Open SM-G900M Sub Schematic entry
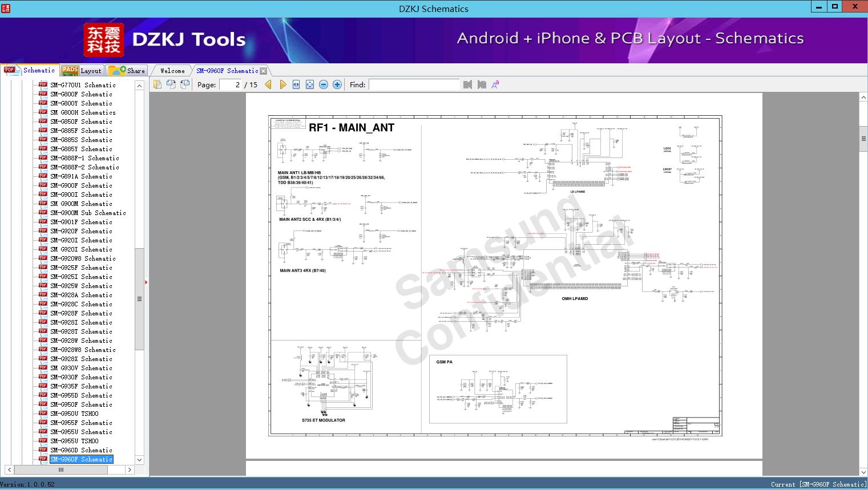 pyautogui.click(x=88, y=213)
